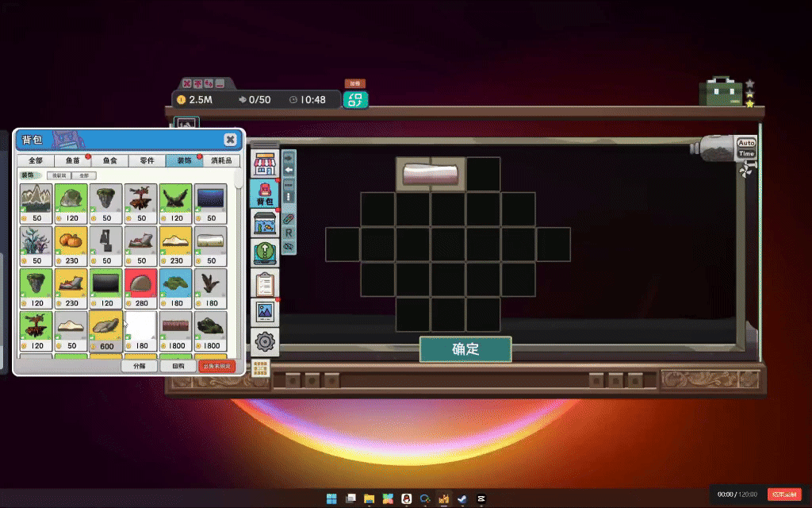Click the red 出售未锁定 button
The height and width of the screenshot is (508, 812).
coord(218,367)
